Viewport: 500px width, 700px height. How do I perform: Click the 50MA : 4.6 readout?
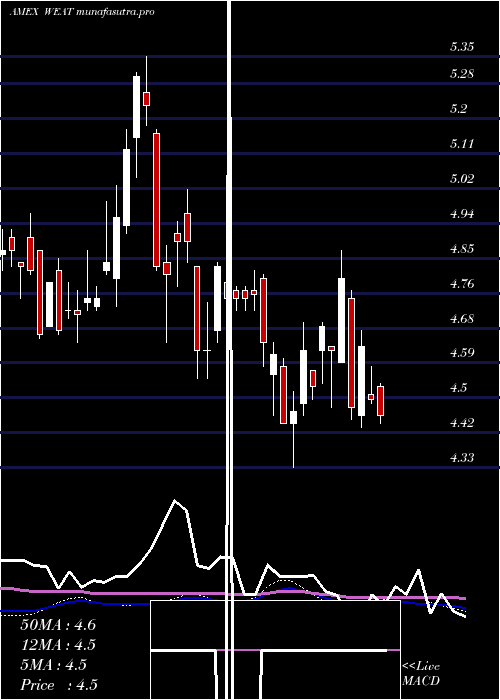(58, 625)
